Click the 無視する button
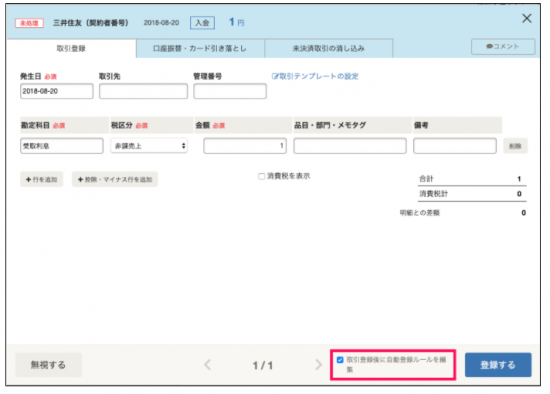Viewport: 550px width, 394px height. 48,365
